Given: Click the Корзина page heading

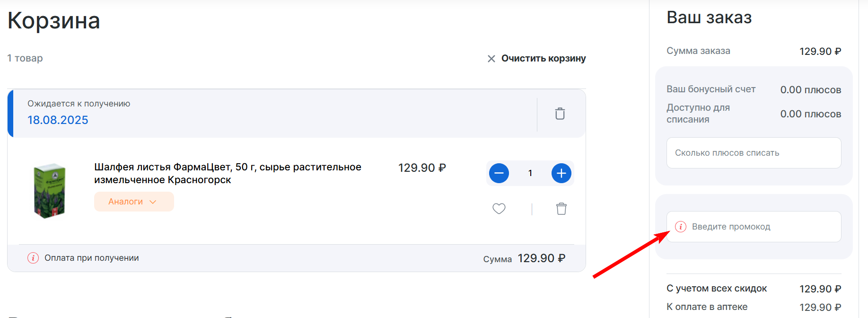Looking at the screenshot, I should pyautogui.click(x=53, y=21).
